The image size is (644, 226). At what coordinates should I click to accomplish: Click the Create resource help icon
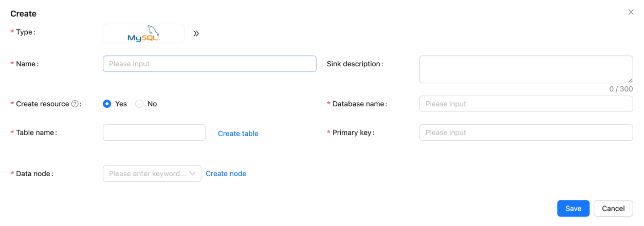click(75, 104)
